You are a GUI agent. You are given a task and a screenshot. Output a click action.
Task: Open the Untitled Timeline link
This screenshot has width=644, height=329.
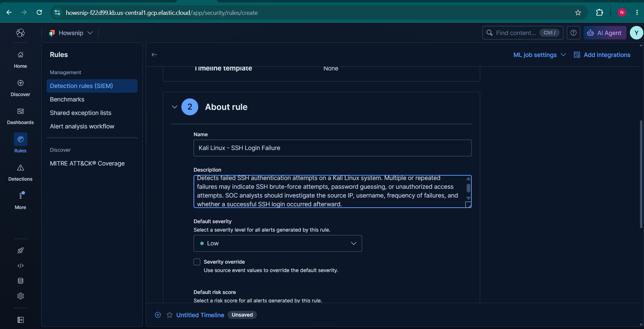[200, 315]
